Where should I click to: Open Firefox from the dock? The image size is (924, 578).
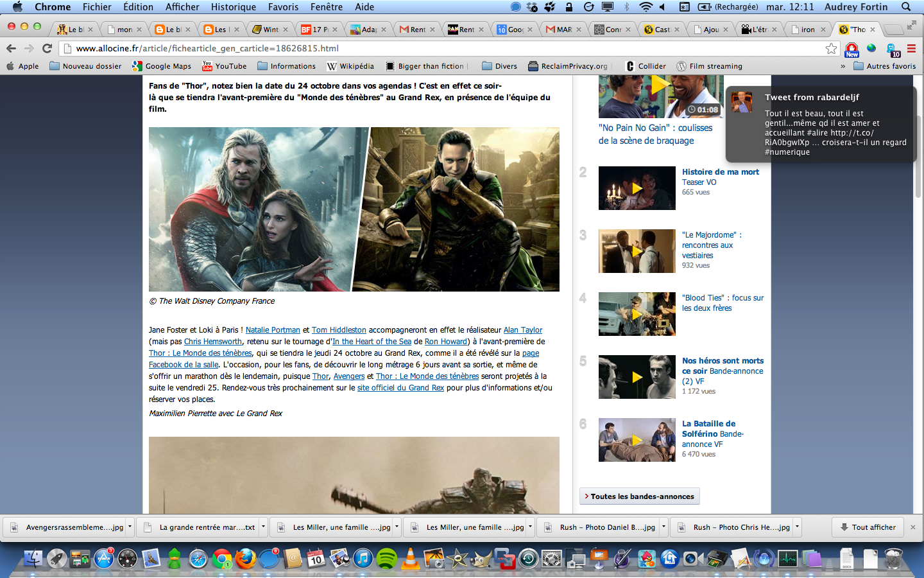click(x=245, y=559)
